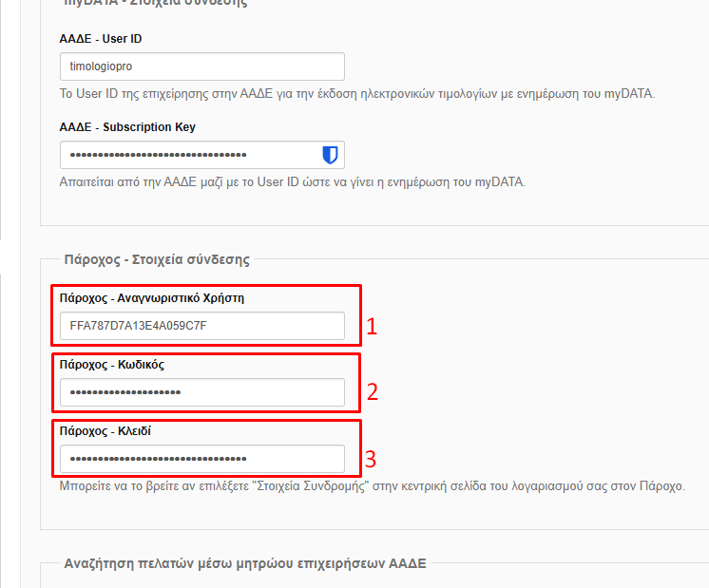The image size is (709, 588).
Task: Click the Bitwarden shield icon in Subscription Key
Action: click(x=330, y=155)
